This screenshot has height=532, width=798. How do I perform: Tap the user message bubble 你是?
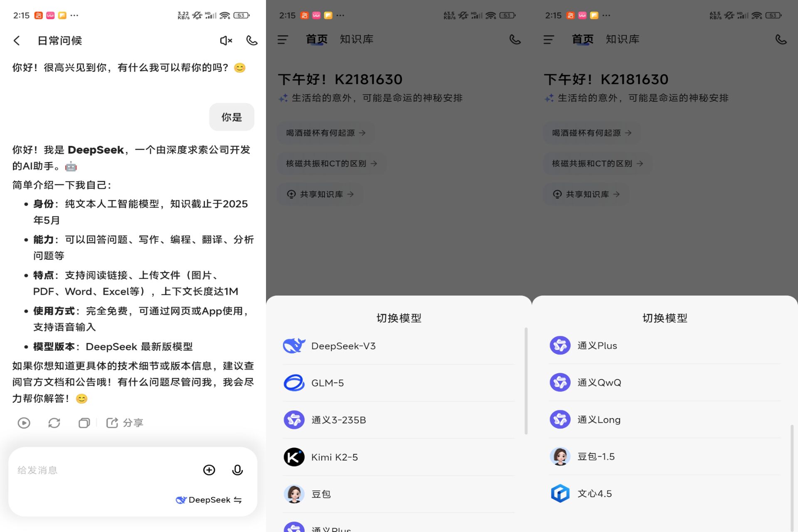coord(232,117)
